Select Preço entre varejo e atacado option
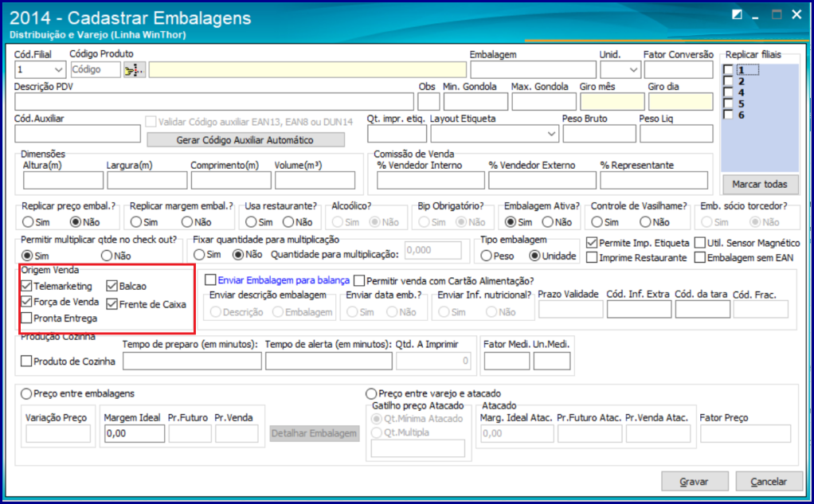814x504 pixels. [x=371, y=394]
